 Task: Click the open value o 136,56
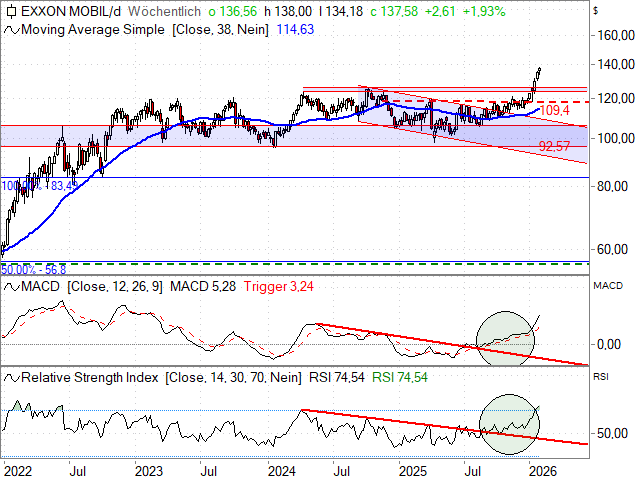click(233, 11)
